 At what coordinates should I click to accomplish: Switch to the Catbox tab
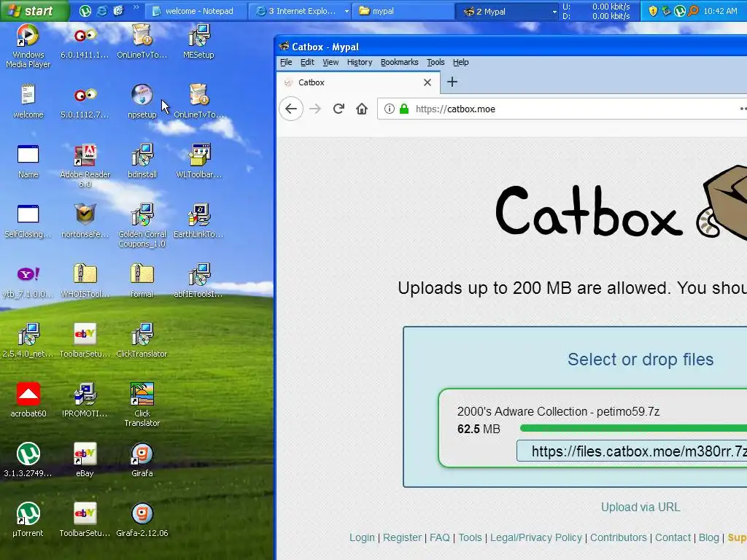coord(357,82)
